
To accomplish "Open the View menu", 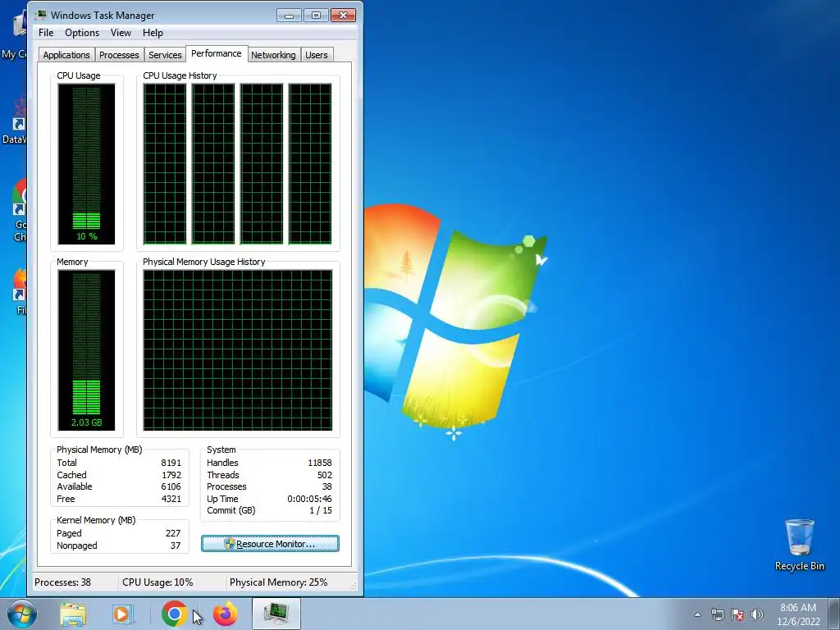I will pyautogui.click(x=121, y=33).
